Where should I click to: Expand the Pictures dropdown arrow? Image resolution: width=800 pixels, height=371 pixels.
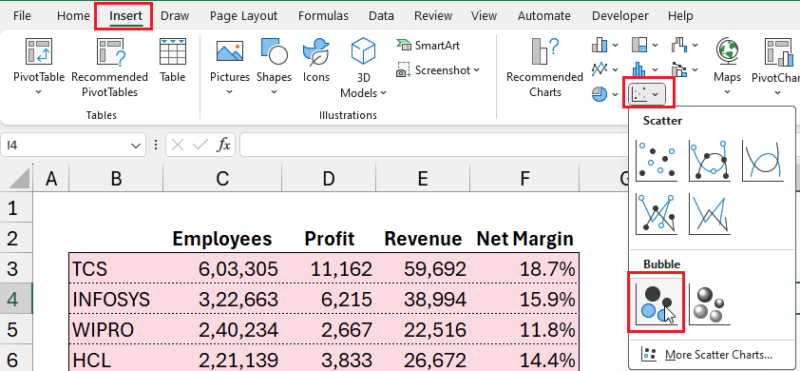230,92
